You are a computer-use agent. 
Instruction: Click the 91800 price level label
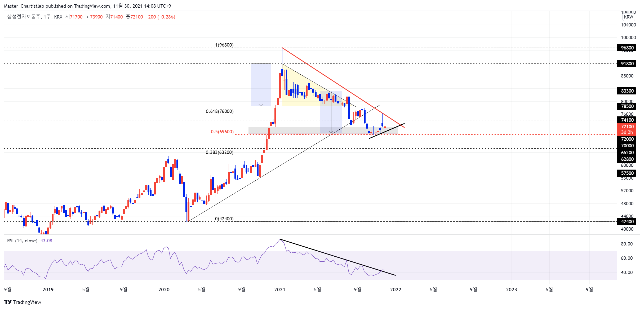coord(627,64)
